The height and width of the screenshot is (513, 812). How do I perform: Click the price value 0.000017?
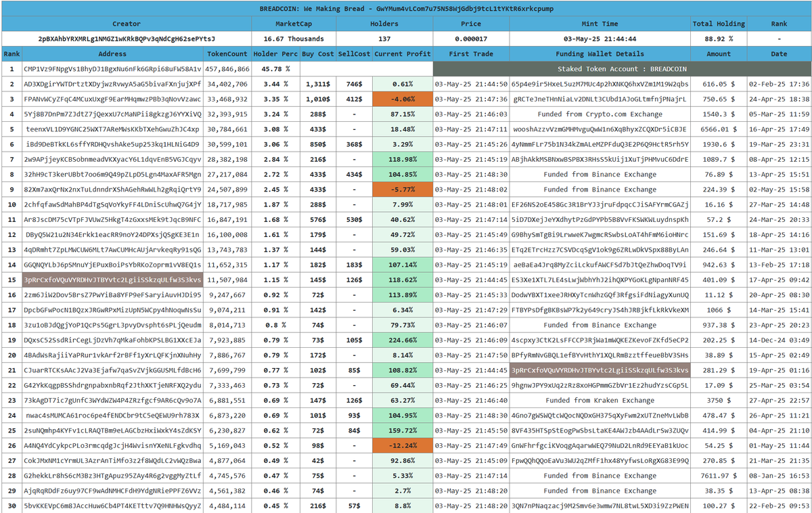[x=470, y=39]
